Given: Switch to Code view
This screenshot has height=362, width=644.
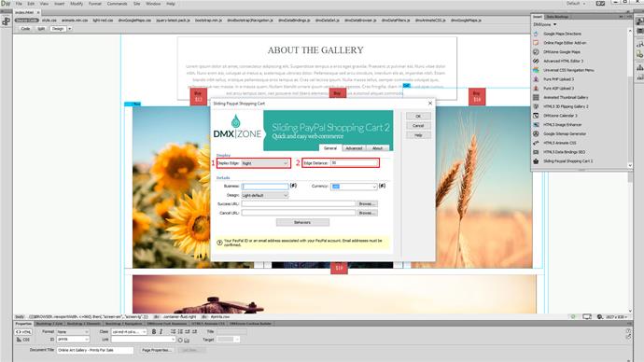Looking at the screenshot, I should [x=25, y=29].
